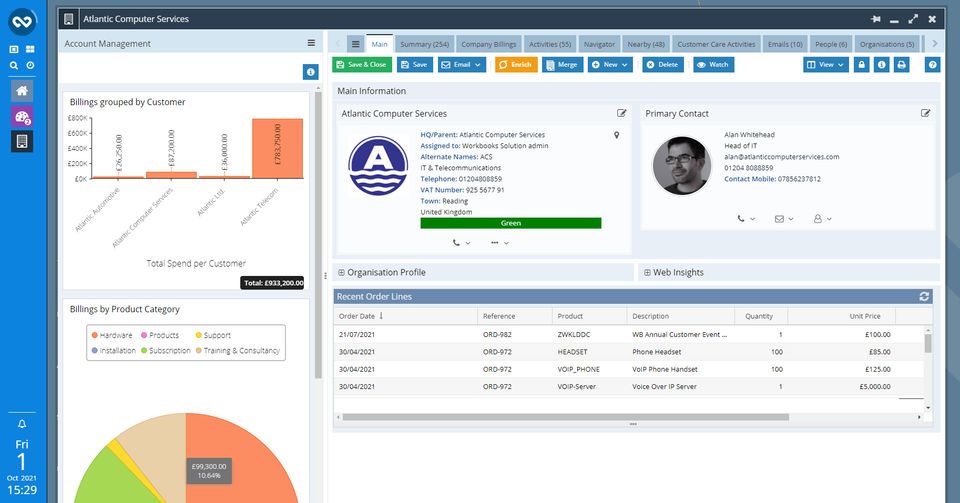Switch to the Company Billings tab
The width and height of the screenshot is (960, 503).
coord(489,44)
